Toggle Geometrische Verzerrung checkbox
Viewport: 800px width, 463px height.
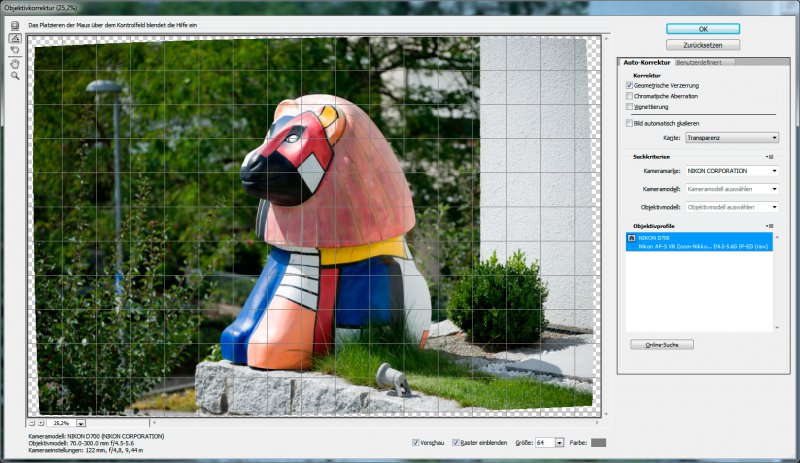629,85
